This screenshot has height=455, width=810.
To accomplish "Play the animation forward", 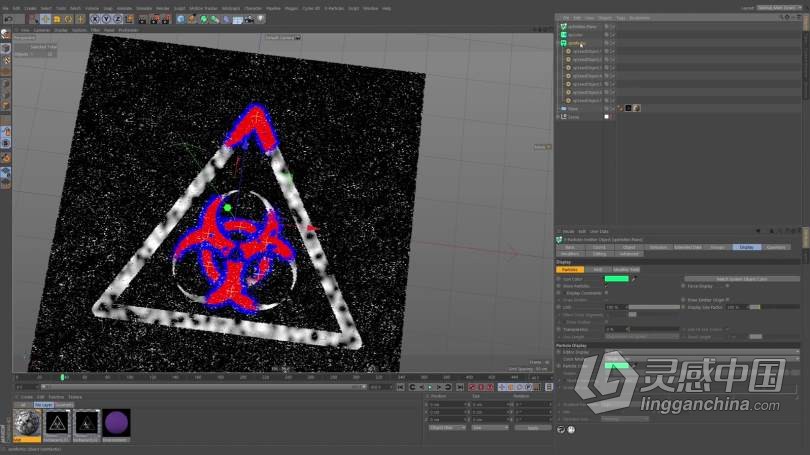I will (x=439, y=387).
